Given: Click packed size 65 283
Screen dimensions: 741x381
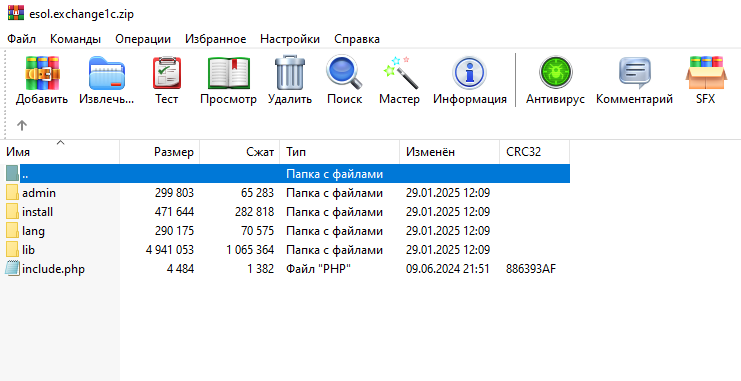Looking at the screenshot, I should point(258,193).
